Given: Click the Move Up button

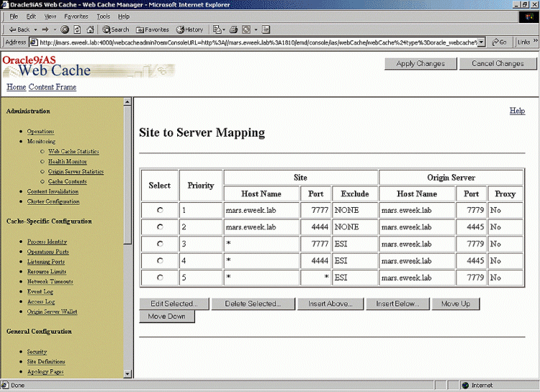Looking at the screenshot, I should (456, 304).
